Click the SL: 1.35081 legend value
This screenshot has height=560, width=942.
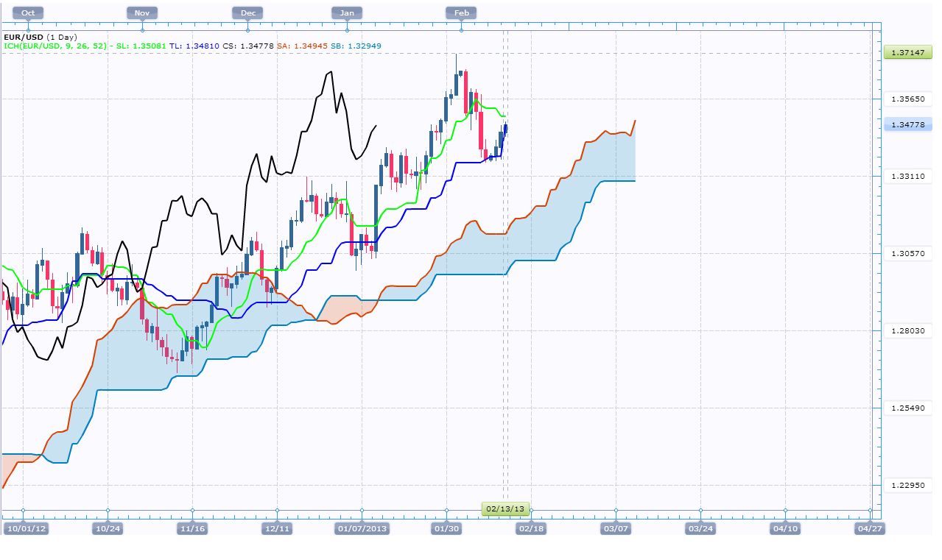[139, 46]
